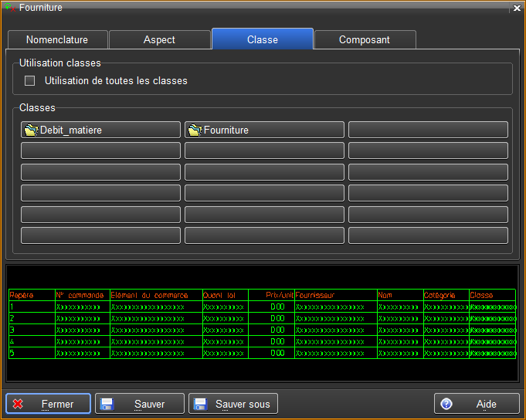Click the empty class slot below Debit_matiere
This screenshot has height=420, width=526.
point(100,151)
